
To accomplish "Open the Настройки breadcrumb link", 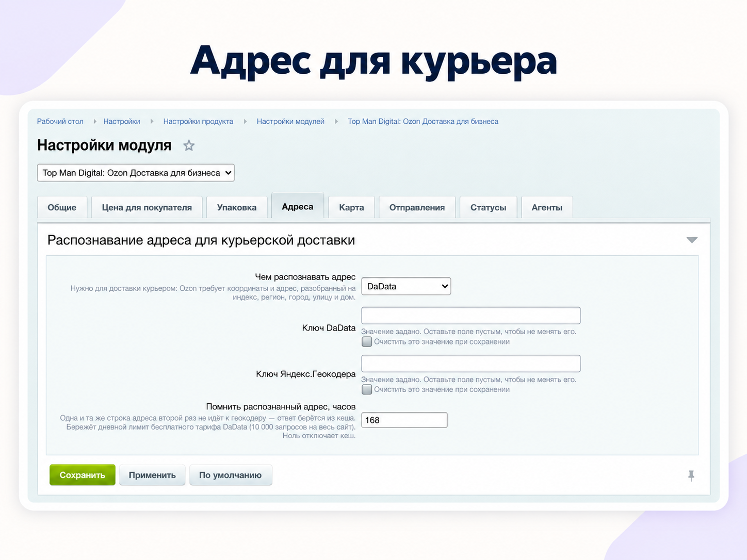I will pos(122,122).
